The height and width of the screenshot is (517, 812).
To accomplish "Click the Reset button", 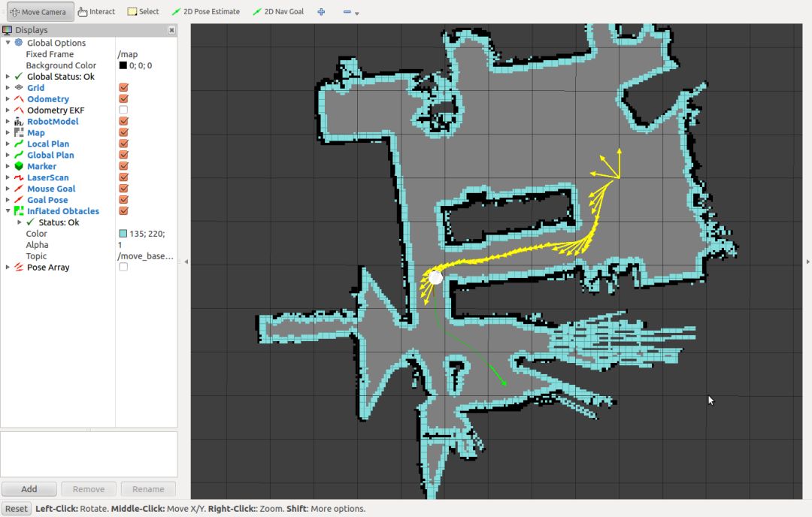I will tap(17, 509).
